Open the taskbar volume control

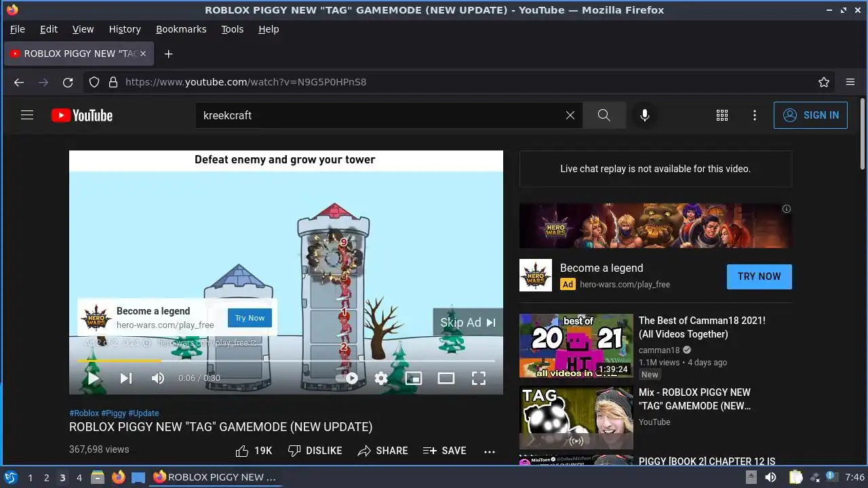pos(770,477)
